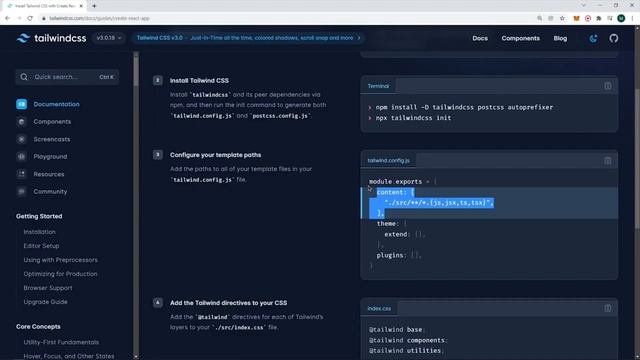Open the Extensions puzzle icon
This screenshot has width=640, height=360.
point(599,18)
